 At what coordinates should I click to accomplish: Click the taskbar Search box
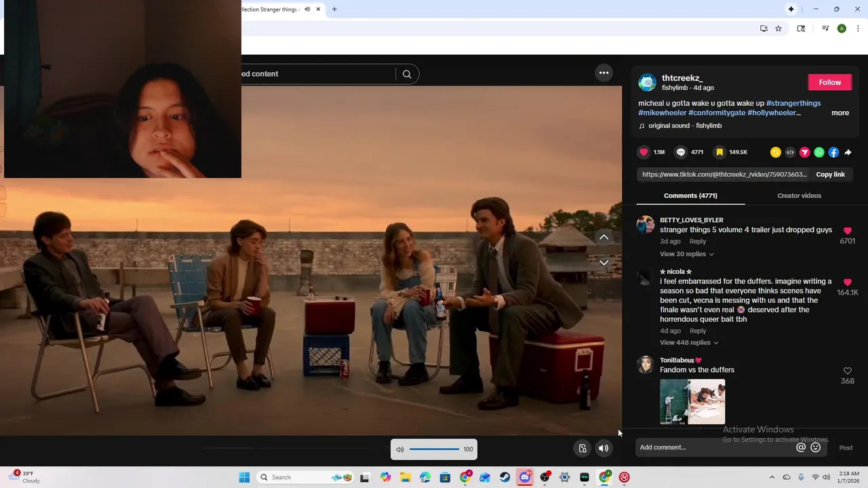pos(307,477)
